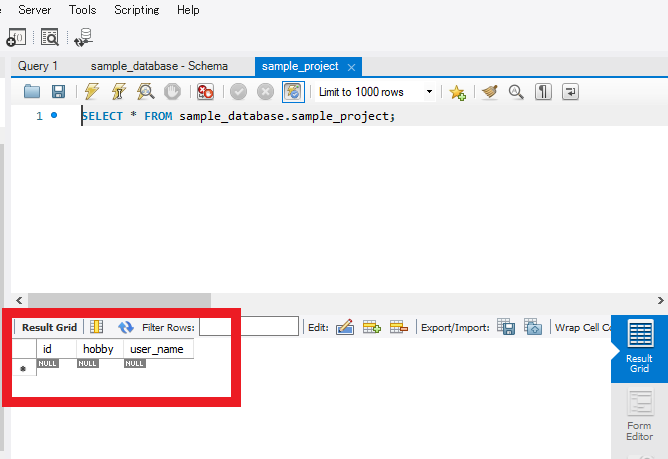Switch to the Query 1 tab
This screenshot has width=668, height=459.
(x=37, y=66)
